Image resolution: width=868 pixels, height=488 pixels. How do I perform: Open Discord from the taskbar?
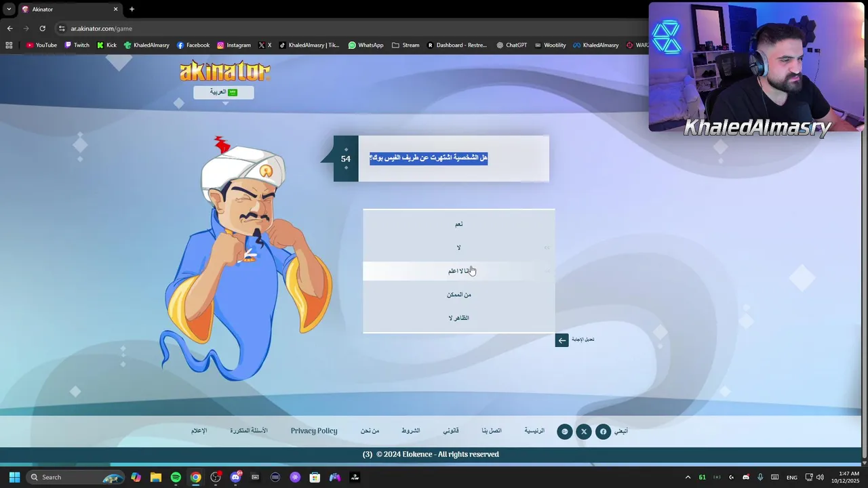tap(235, 477)
